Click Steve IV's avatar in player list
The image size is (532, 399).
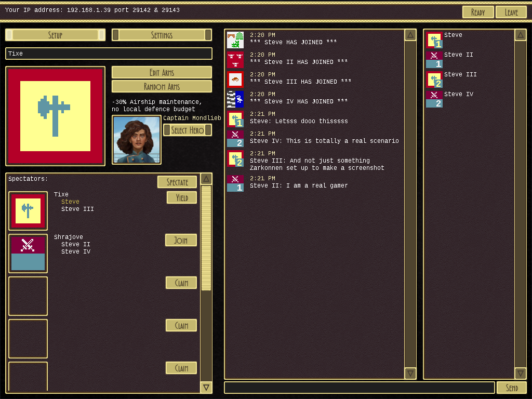coord(434,99)
